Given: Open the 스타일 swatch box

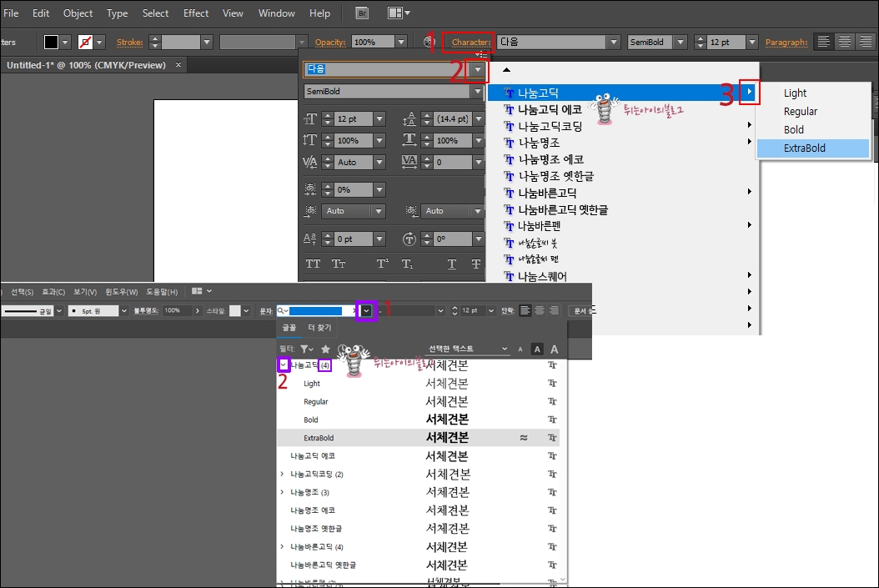Looking at the screenshot, I should [x=235, y=310].
